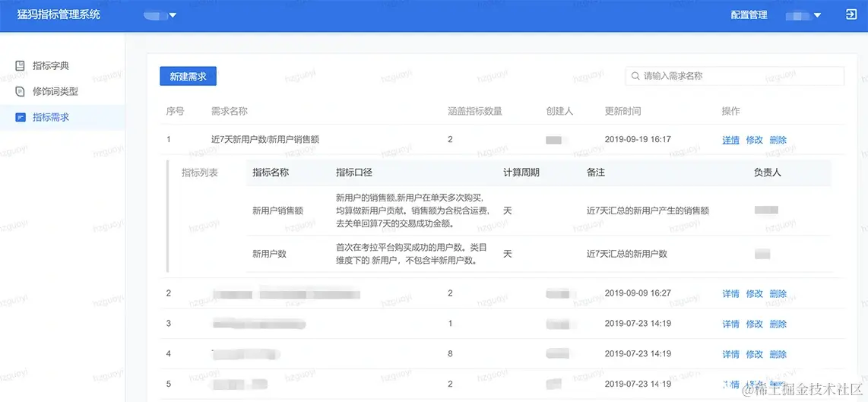Click the timestamp 2019-09-19 16:17

[x=638, y=140]
